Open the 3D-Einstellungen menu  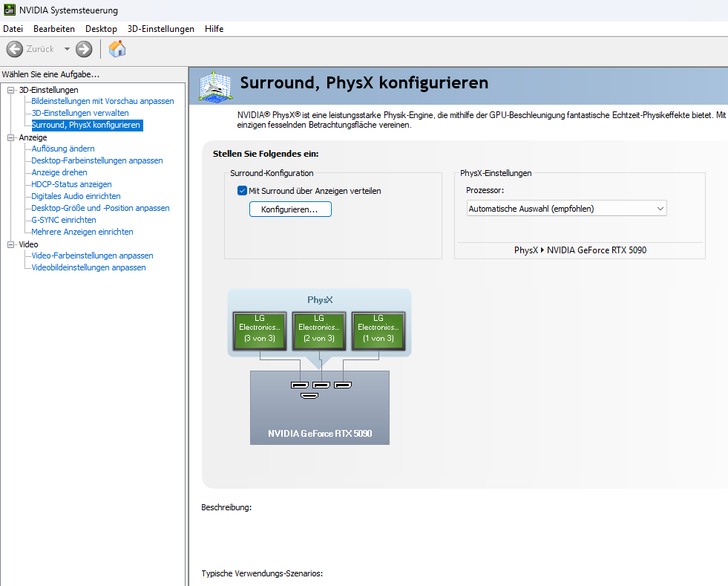(160, 29)
